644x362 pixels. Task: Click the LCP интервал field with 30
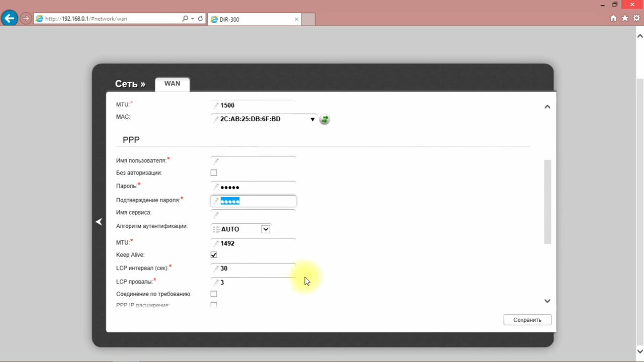click(253, 268)
